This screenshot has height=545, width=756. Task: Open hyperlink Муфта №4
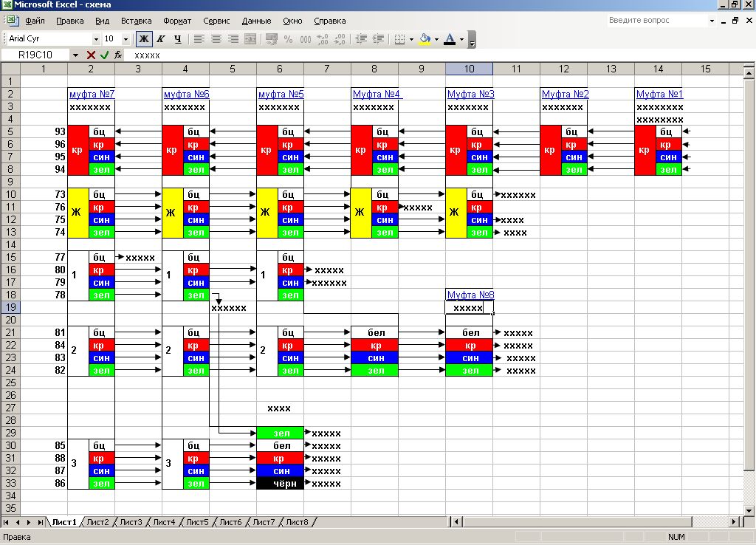click(x=376, y=94)
